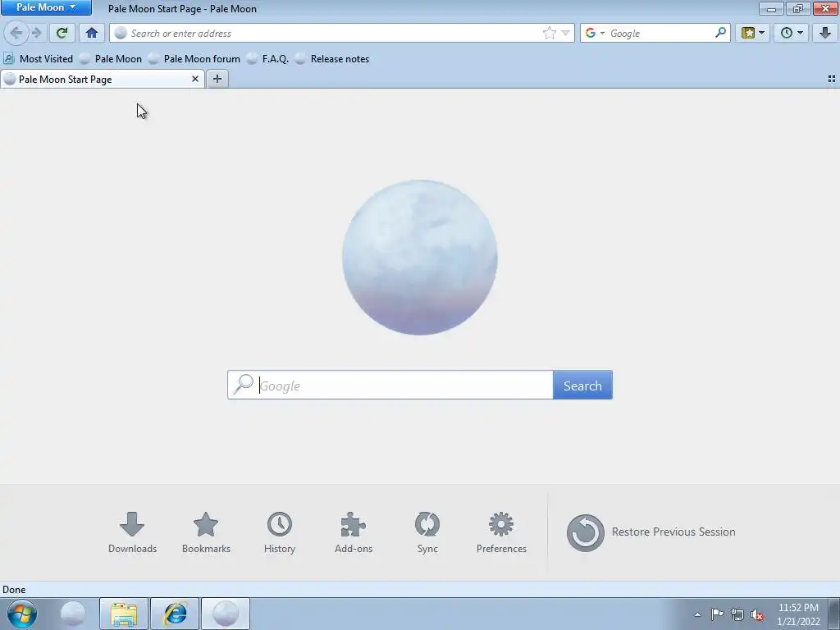
Task: Open the F.A.Q. bookmark
Action: tap(268, 59)
